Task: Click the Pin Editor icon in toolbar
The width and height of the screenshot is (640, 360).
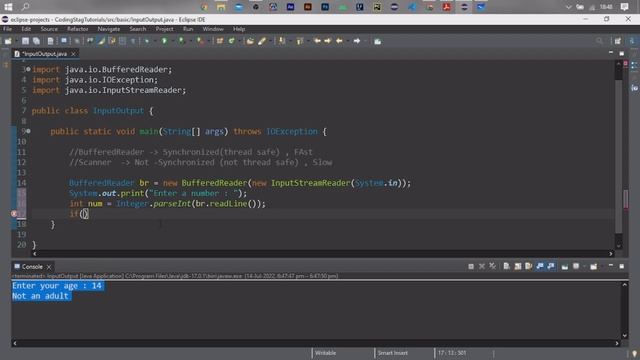Action: 378,41
